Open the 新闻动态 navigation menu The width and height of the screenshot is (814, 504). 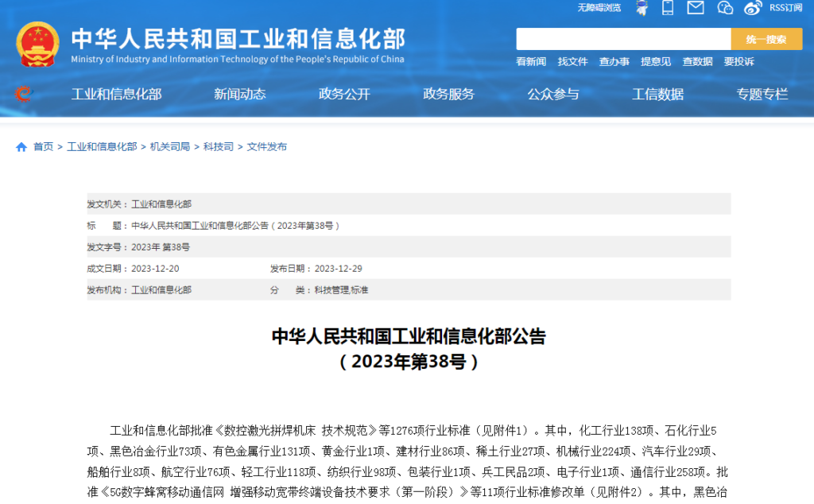click(240, 94)
